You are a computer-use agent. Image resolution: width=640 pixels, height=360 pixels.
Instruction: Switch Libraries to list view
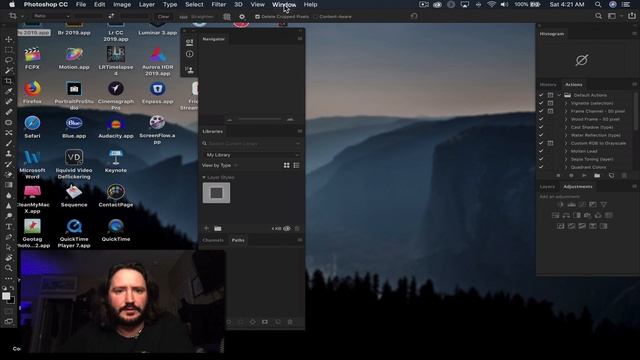tap(296, 165)
